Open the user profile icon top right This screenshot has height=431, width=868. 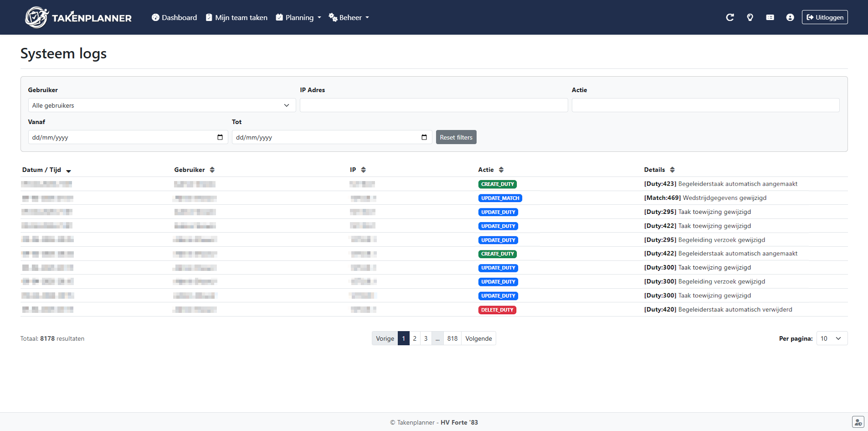(790, 17)
